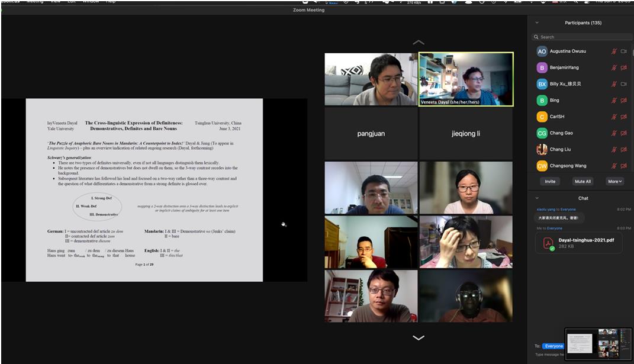Click Changsong Wang's video-off camera icon
The height and width of the screenshot is (364, 634).
pyautogui.click(x=624, y=166)
